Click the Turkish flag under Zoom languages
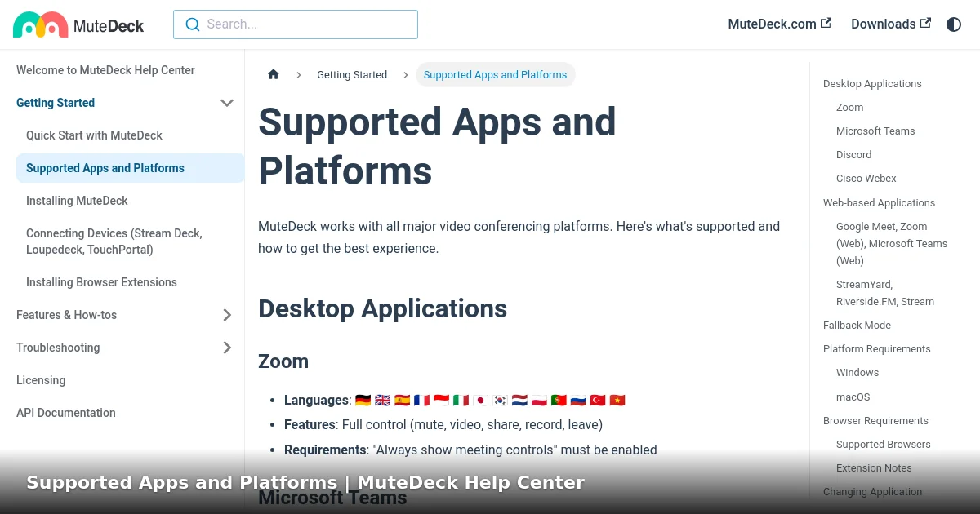 click(598, 401)
